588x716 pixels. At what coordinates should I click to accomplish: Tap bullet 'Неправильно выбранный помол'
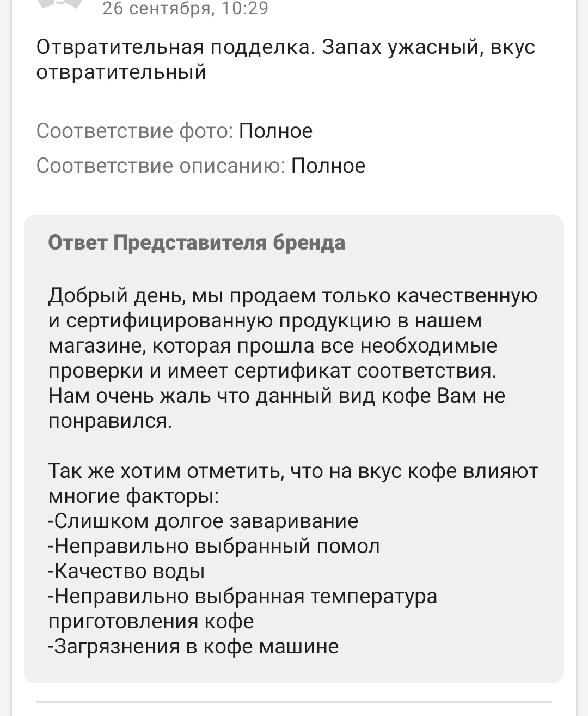click(214, 546)
